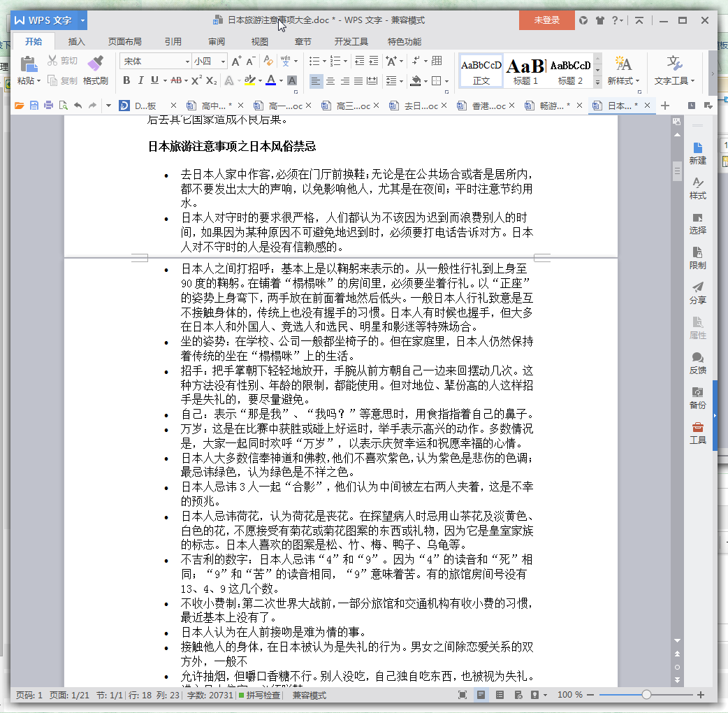728x713 pixels.
Task: Save the document with the disk icon
Action: click(34, 106)
